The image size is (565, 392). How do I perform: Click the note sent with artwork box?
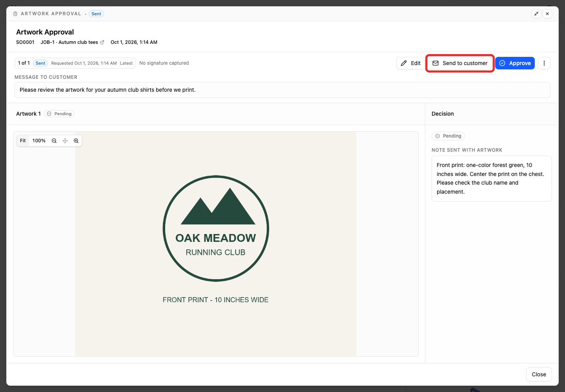pos(492,178)
